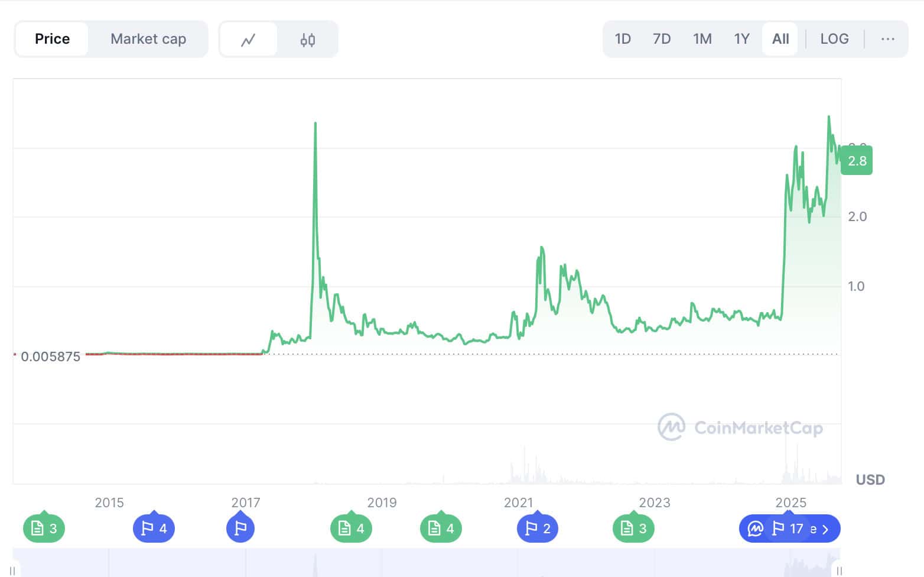Grab the right range slider handle

[840, 570]
